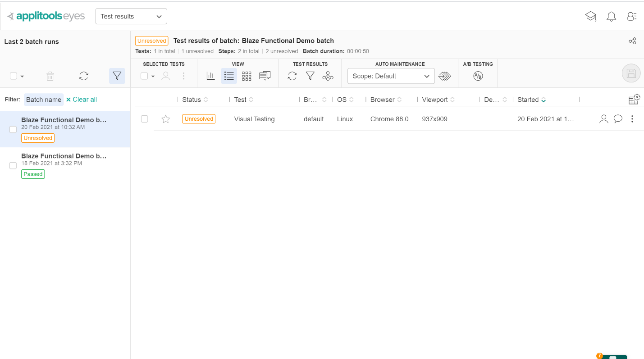
Task: Click the Linux OS cell
Action: [345, 119]
